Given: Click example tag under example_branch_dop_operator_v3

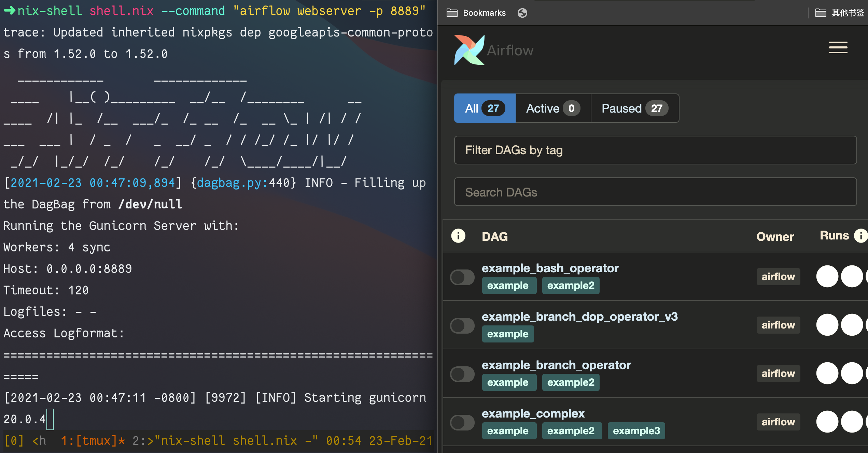Looking at the screenshot, I should (508, 334).
